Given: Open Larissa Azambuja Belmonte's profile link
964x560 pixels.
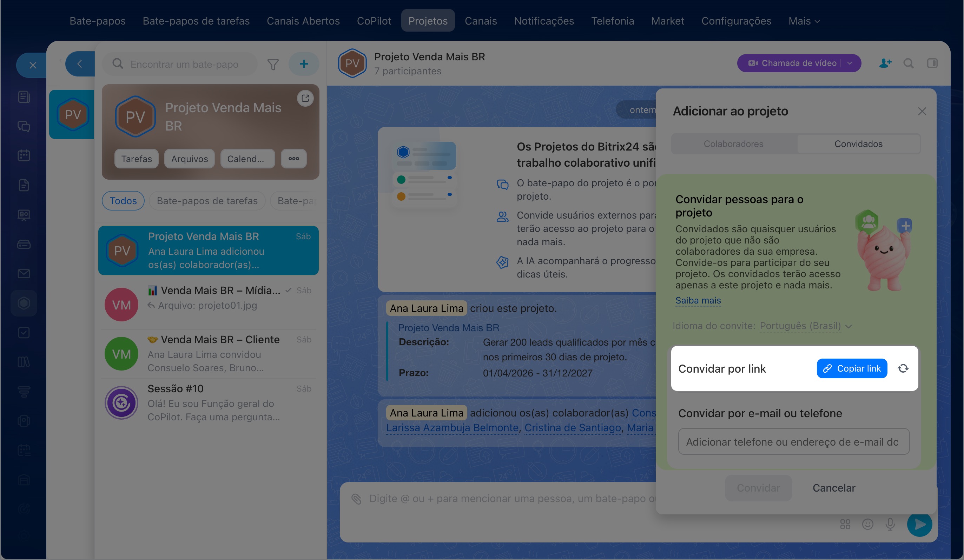Looking at the screenshot, I should tap(452, 427).
